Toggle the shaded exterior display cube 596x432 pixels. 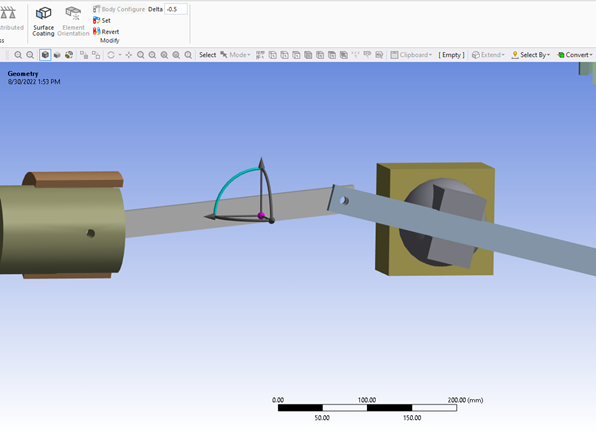click(57, 55)
